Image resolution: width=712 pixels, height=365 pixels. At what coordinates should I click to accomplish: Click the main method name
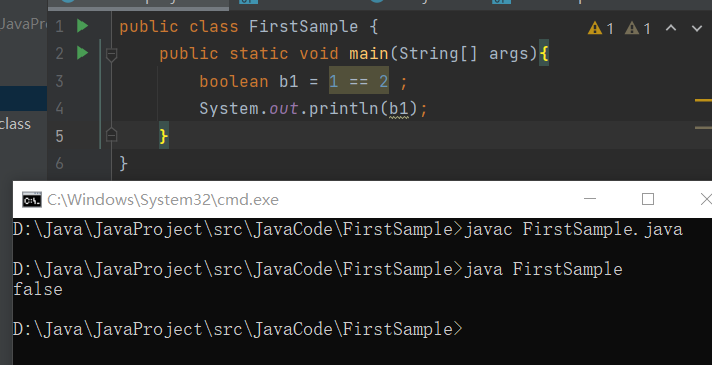click(x=369, y=54)
